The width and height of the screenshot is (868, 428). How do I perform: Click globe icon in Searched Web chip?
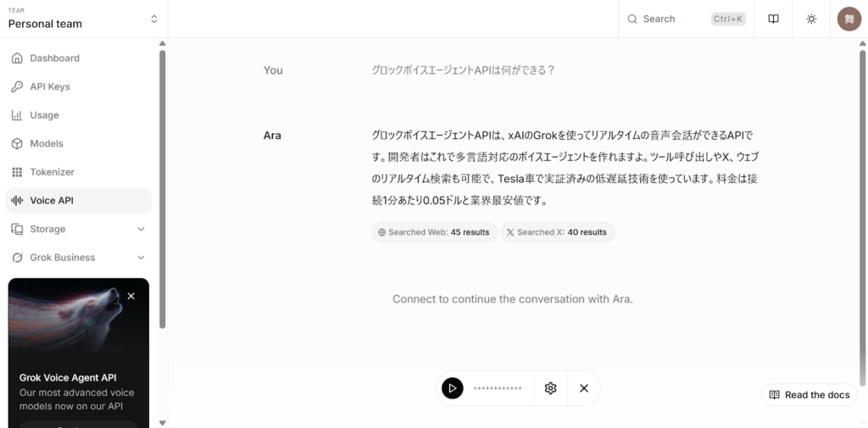pyautogui.click(x=381, y=232)
